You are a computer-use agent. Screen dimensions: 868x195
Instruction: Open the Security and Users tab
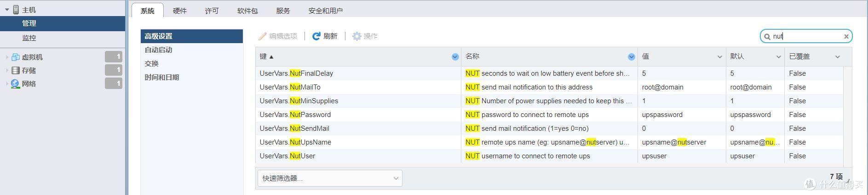tap(325, 11)
